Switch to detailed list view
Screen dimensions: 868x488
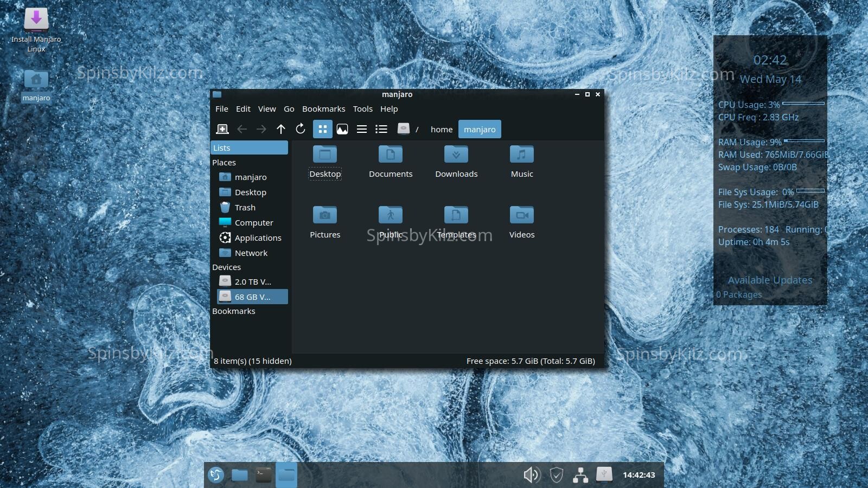click(381, 129)
